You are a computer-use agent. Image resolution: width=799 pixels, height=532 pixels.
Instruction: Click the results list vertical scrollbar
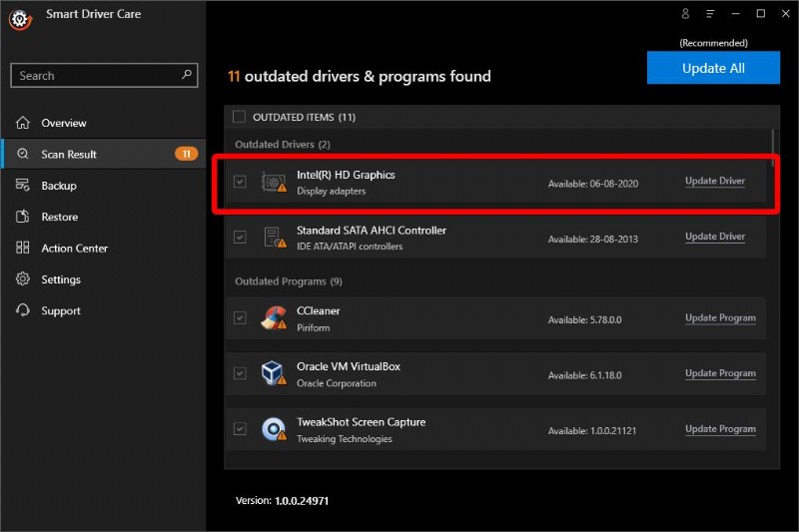click(x=773, y=149)
